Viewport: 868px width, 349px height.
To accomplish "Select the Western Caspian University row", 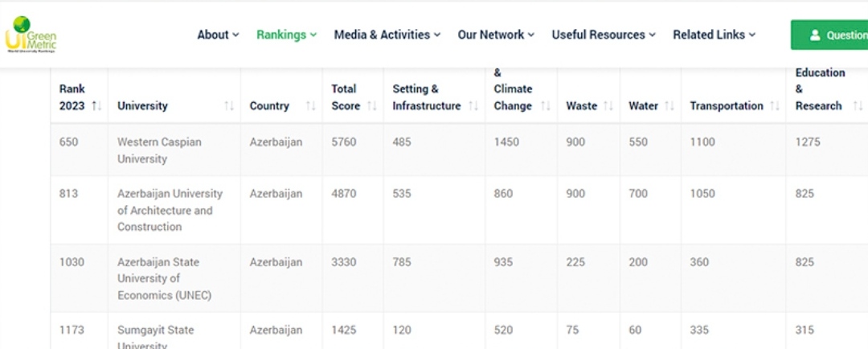I will click(459, 150).
